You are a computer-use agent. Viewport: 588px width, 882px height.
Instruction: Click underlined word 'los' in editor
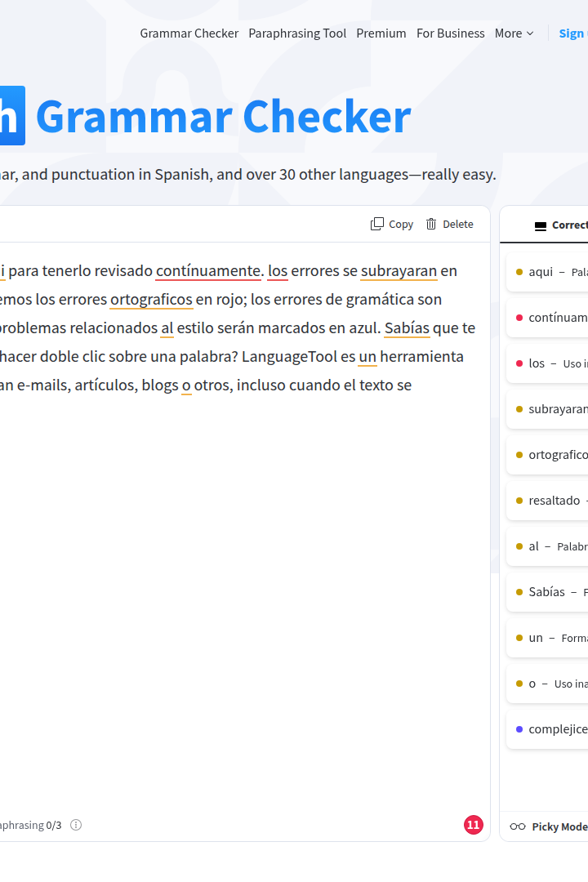pyautogui.click(x=278, y=271)
